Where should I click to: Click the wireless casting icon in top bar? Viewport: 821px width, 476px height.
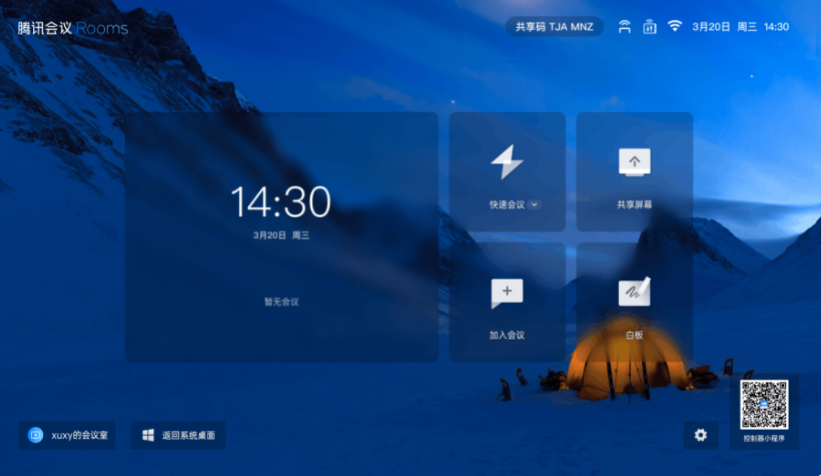coord(625,27)
